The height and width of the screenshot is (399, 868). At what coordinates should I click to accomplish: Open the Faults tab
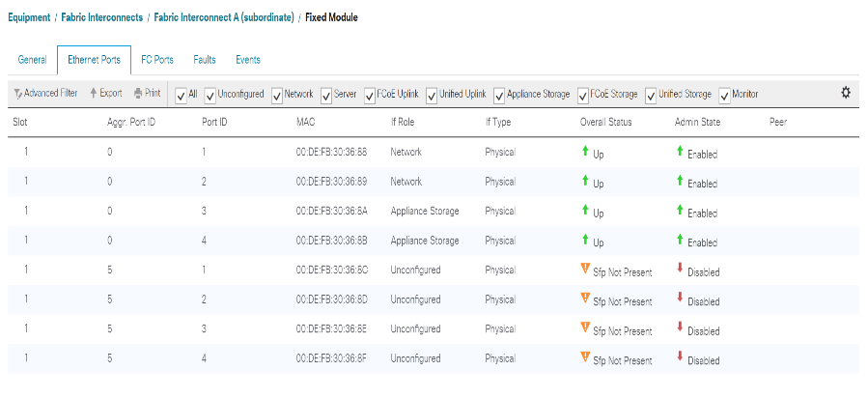[204, 60]
